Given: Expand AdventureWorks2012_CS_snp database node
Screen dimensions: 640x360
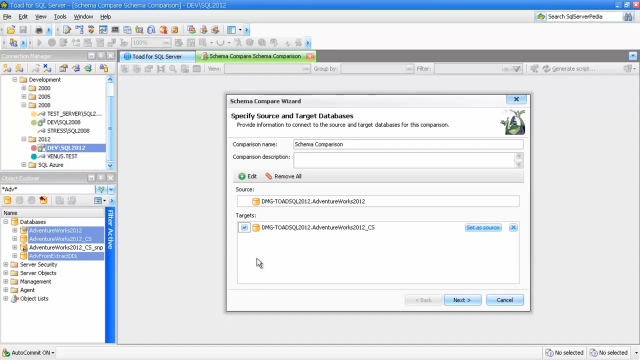Looking at the screenshot, I should click(x=15, y=247).
